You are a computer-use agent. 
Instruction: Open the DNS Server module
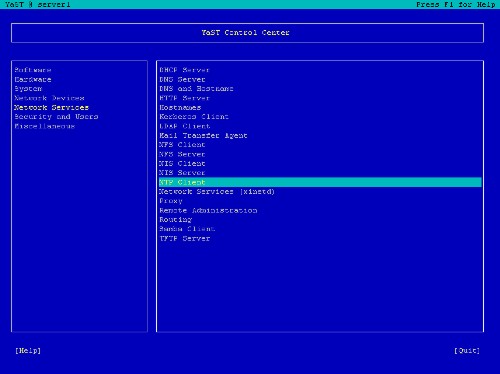(182, 79)
